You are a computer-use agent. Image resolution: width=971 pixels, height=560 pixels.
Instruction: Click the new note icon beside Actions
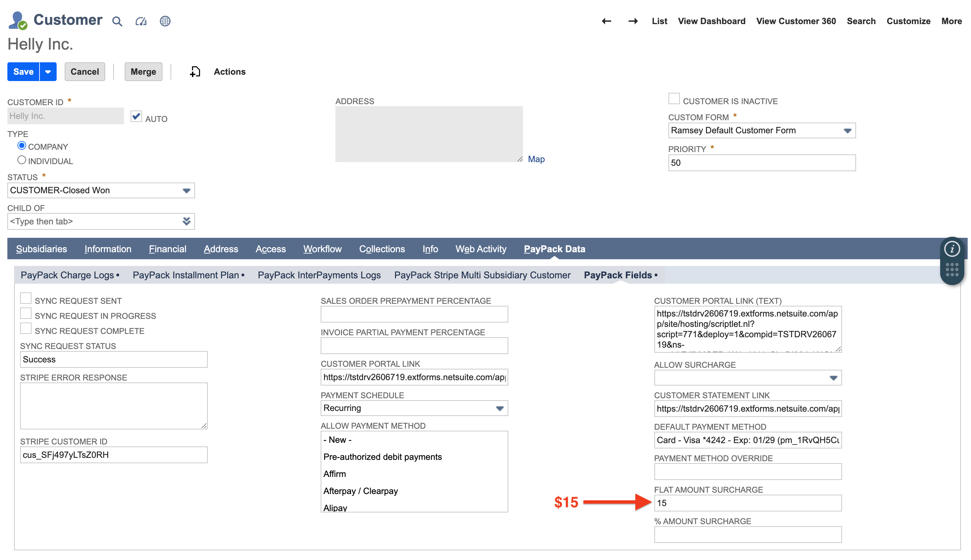coord(195,72)
